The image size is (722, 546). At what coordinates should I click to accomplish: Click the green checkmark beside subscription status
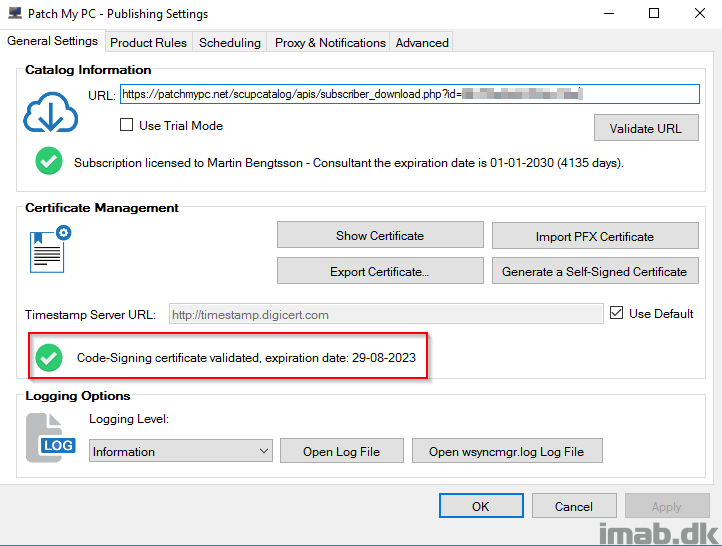point(49,161)
